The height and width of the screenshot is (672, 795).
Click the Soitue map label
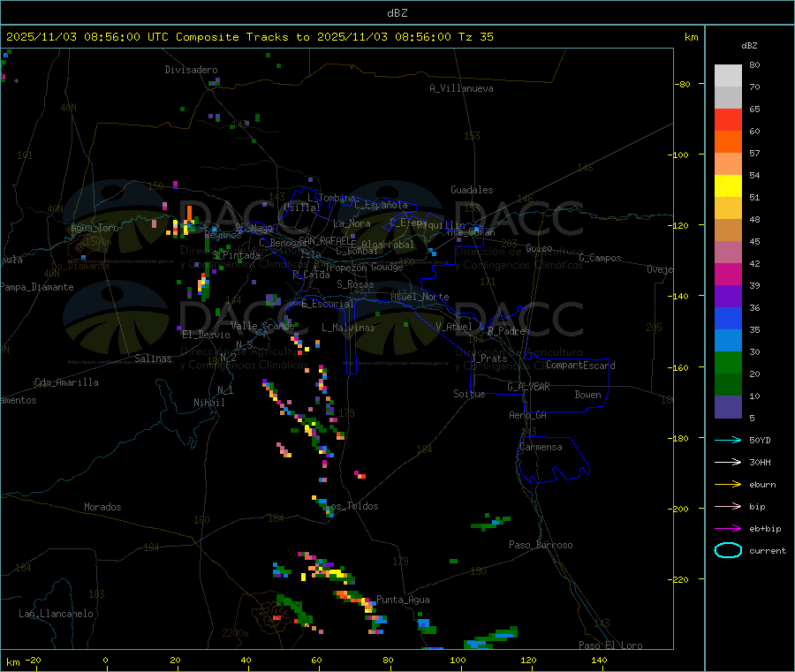[469, 394]
